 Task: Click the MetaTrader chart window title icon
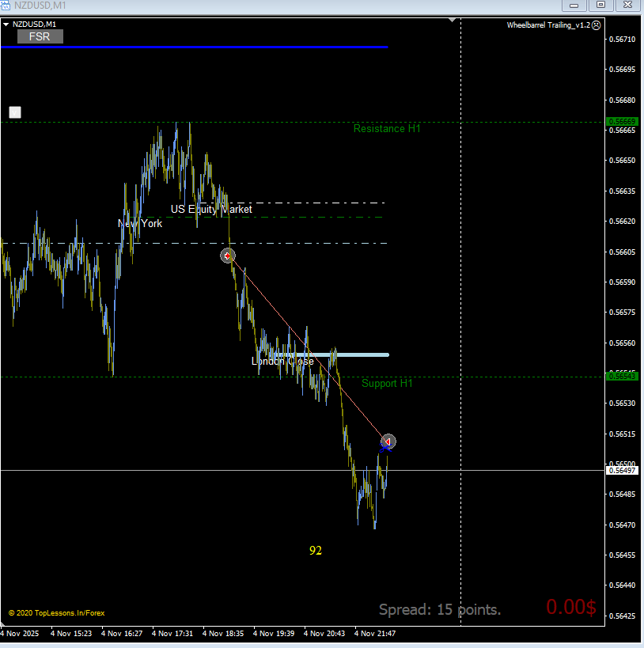(x=6, y=5)
